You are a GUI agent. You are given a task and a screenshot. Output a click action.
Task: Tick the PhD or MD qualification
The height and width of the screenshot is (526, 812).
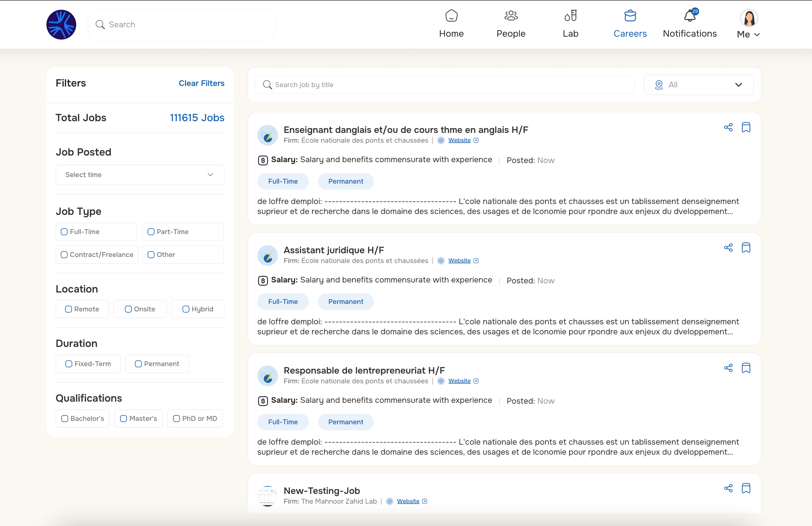(x=176, y=419)
